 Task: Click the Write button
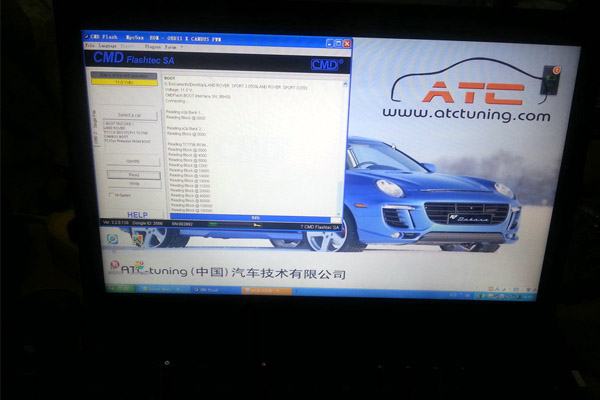134,184
